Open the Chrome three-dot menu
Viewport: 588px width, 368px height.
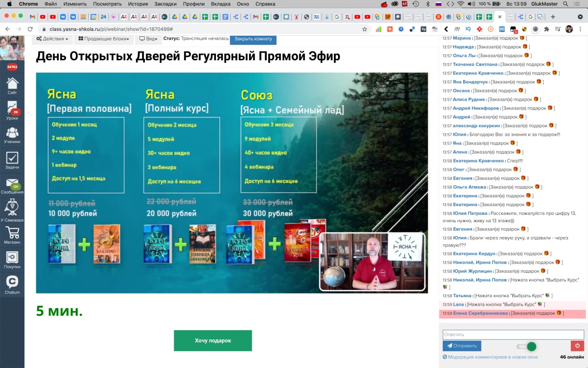[581, 29]
